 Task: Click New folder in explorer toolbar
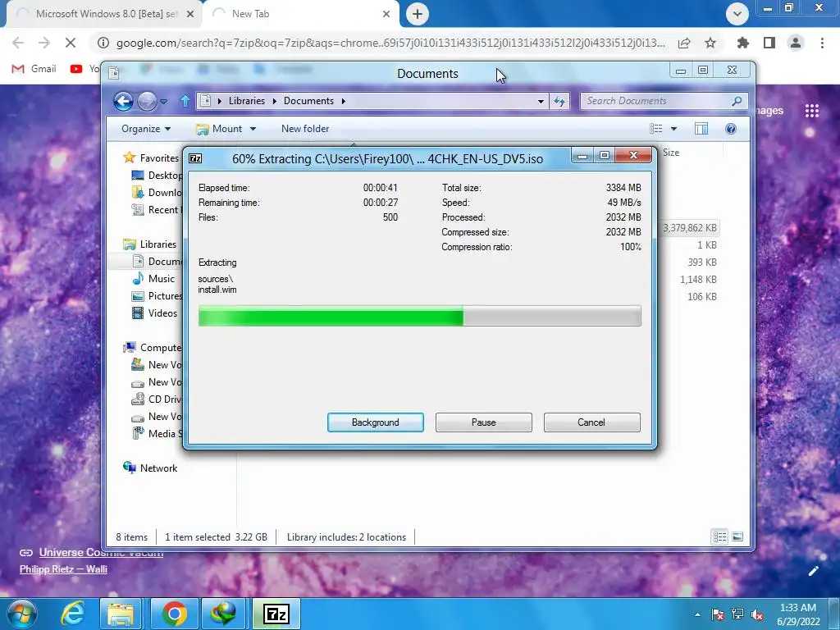point(305,129)
